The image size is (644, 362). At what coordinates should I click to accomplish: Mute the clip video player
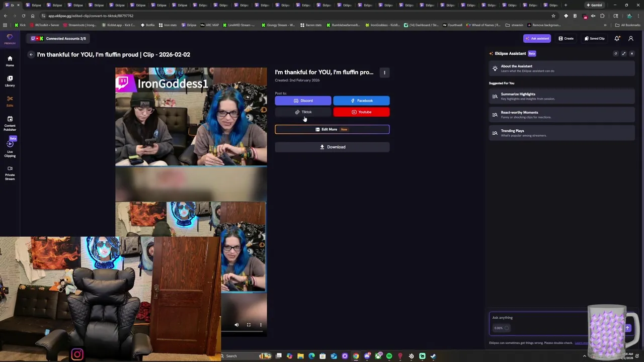236,325
